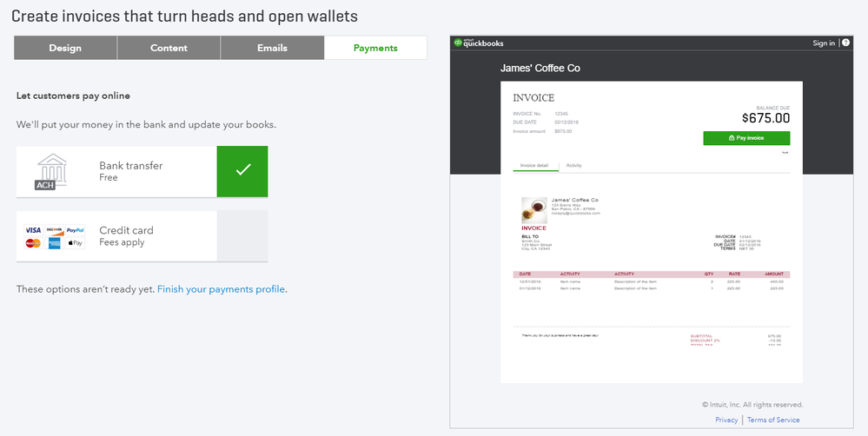Open the Finish your payments profile link

click(x=221, y=289)
